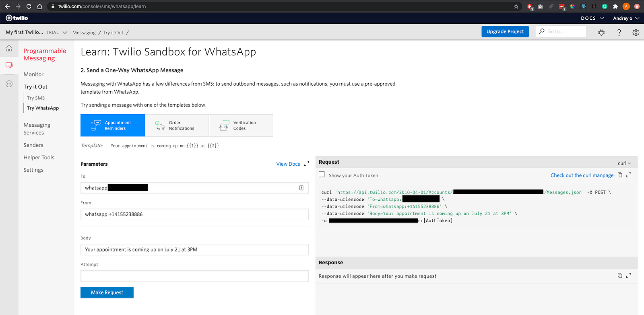Expand the Parameters panel beside View Docs
Screen dimensions: 644x315
click(306, 164)
